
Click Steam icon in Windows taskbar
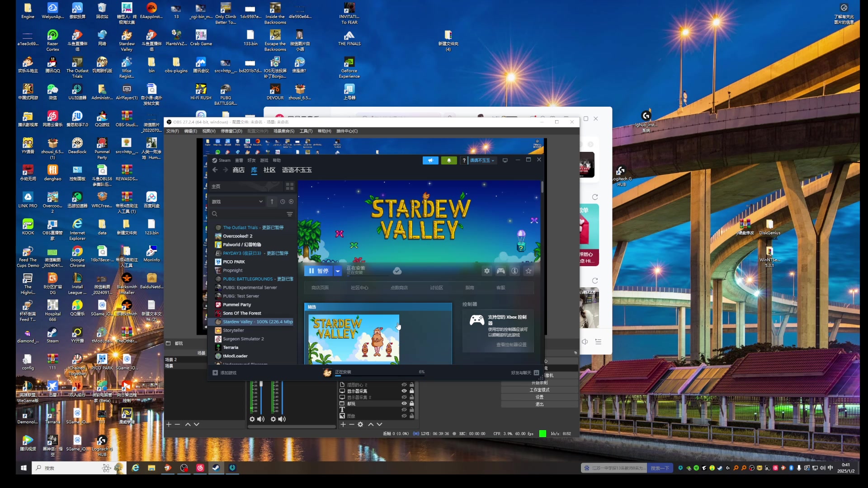coord(216,468)
